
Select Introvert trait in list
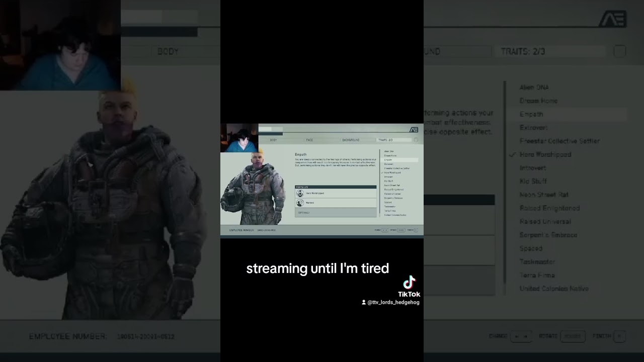coord(388,177)
